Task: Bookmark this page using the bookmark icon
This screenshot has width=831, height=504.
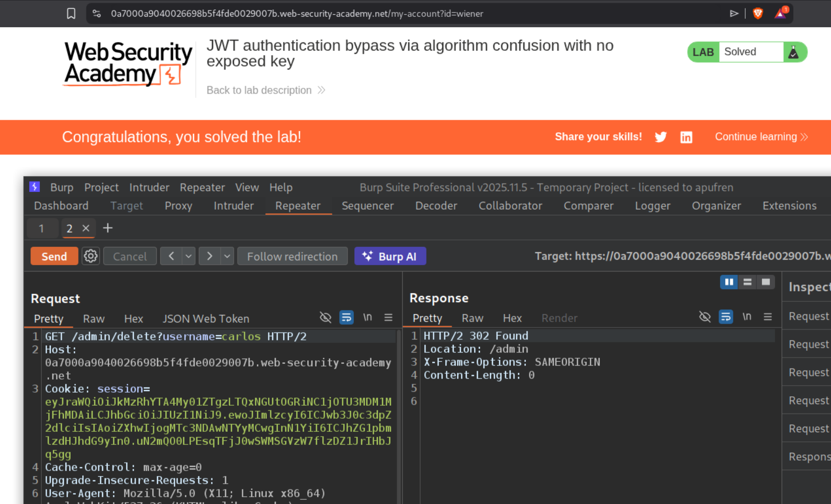Action: point(71,14)
